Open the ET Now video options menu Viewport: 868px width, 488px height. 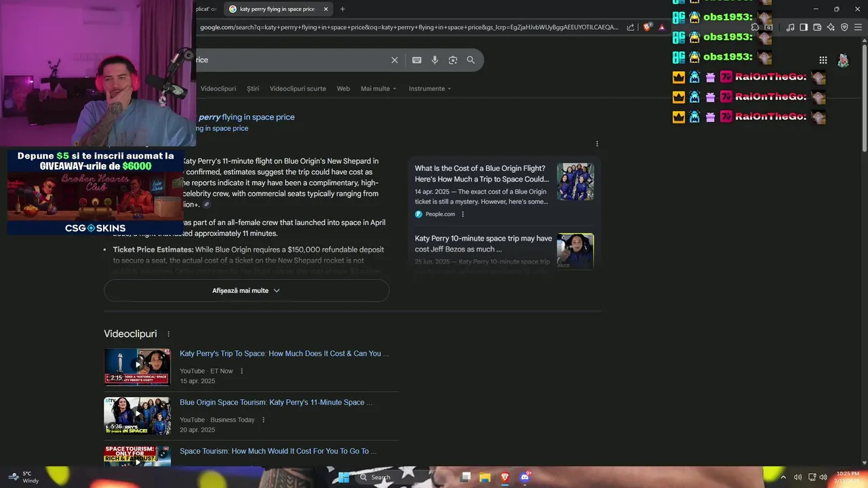tap(241, 371)
